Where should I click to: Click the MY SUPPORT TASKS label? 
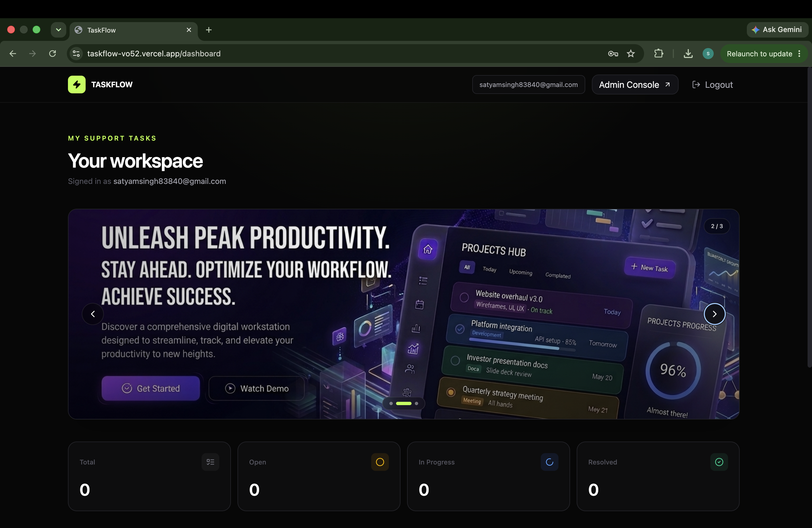(x=112, y=138)
